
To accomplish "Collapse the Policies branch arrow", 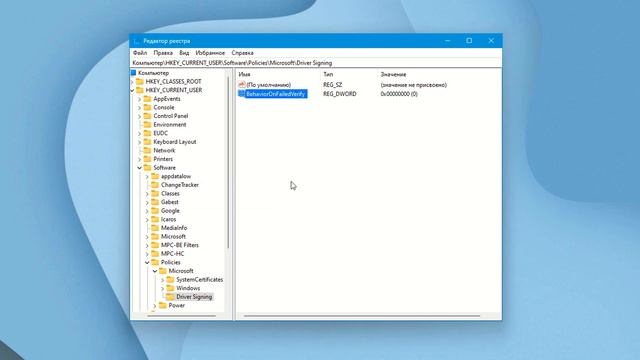I will pyautogui.click(x=147, y=262).
